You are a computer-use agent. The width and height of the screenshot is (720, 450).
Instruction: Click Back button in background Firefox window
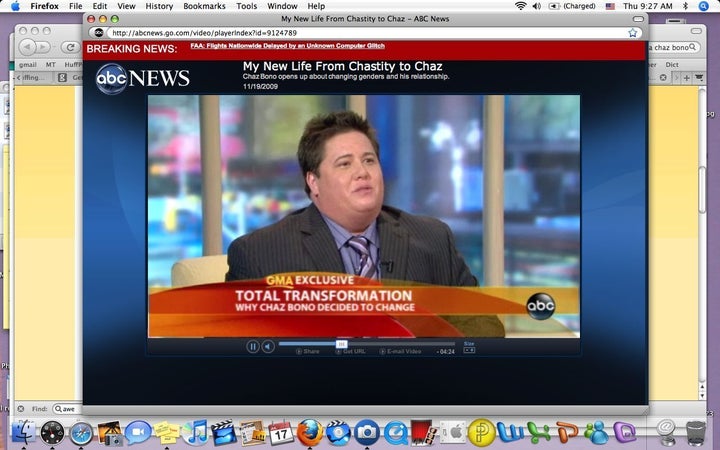click(x=28, y=47)
